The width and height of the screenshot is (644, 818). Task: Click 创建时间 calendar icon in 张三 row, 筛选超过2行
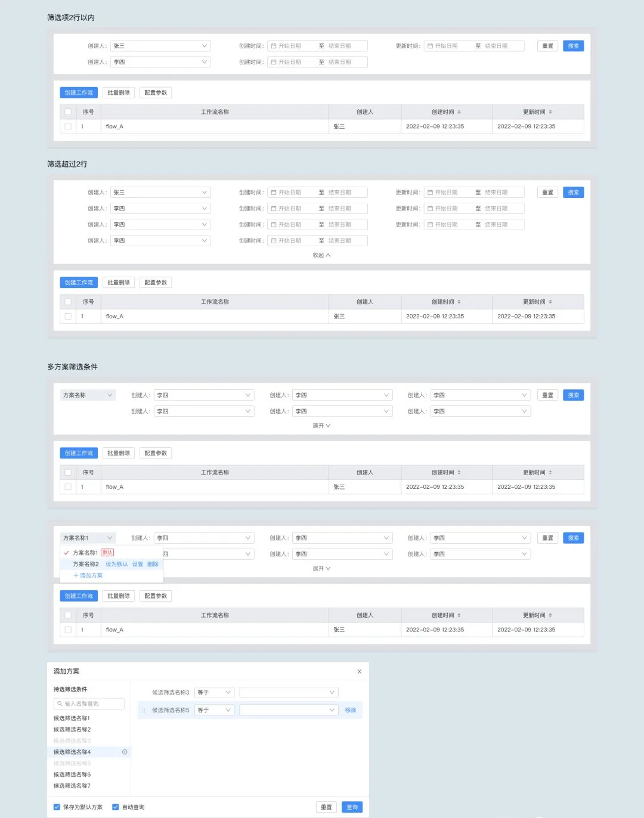coord(273,193)
